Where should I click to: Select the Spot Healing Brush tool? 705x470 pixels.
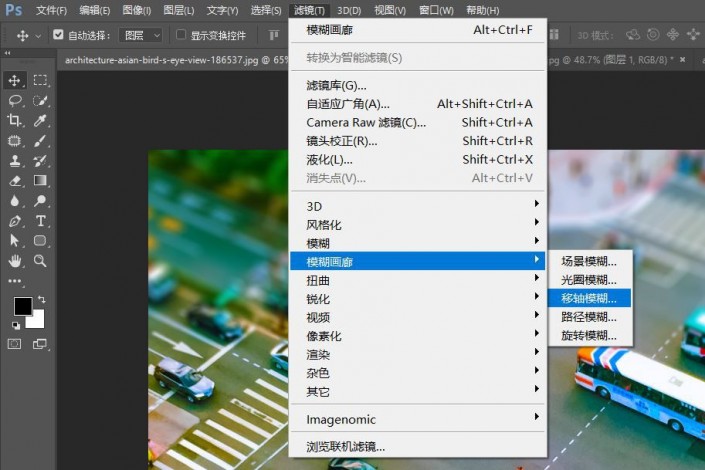14,141
